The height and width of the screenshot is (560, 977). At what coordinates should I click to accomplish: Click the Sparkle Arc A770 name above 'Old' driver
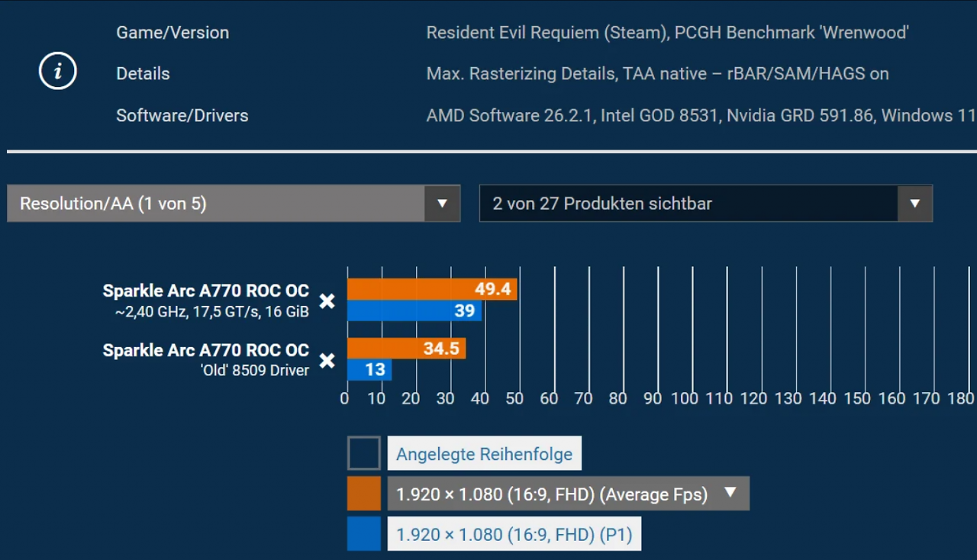[206, 350]
